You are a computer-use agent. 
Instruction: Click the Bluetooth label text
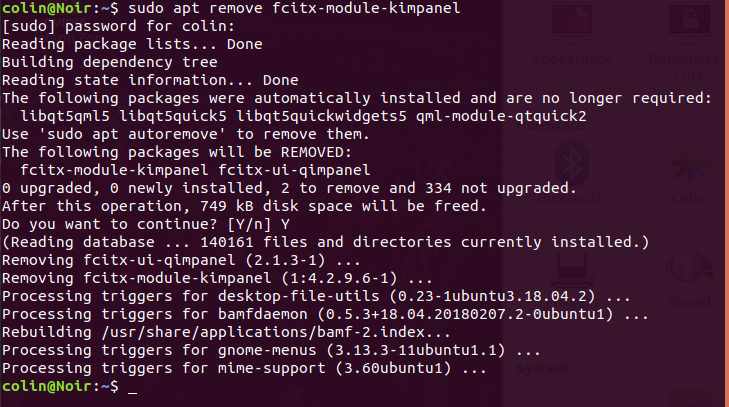pos(572,199)
